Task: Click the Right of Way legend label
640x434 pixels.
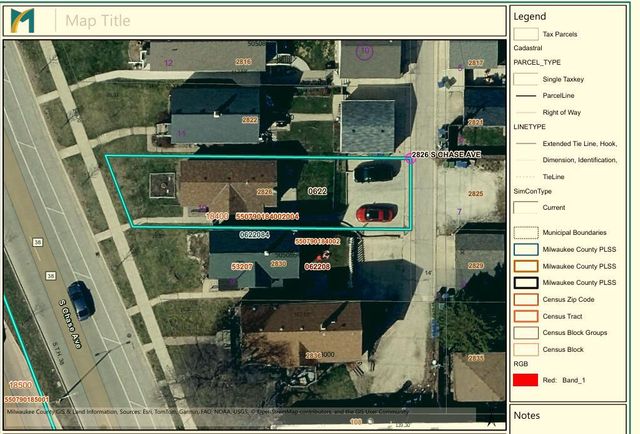Action: click(561, 112)
